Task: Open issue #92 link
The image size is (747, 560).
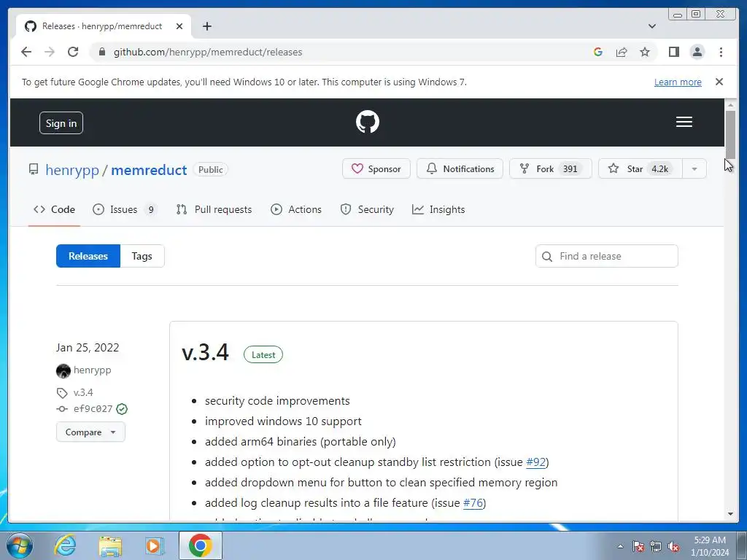Action: pos(535,462)
